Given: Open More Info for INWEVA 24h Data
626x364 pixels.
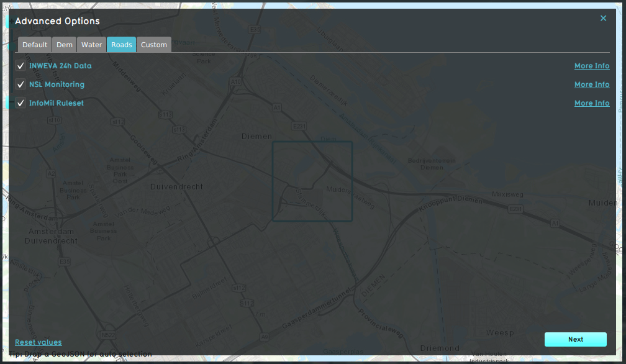Looking at the screenshot, I should click(591, 66).
